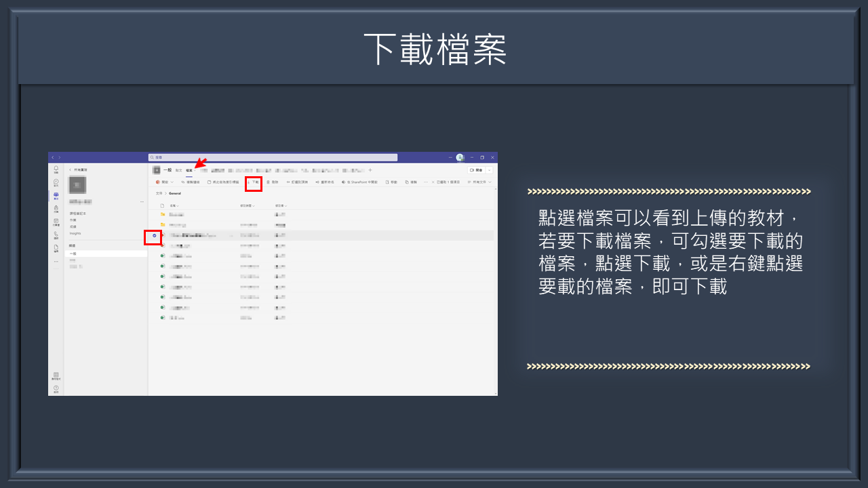Open 作業 link in team panel
This screenshot has width=868, height=488.
(x=73, y=220)
